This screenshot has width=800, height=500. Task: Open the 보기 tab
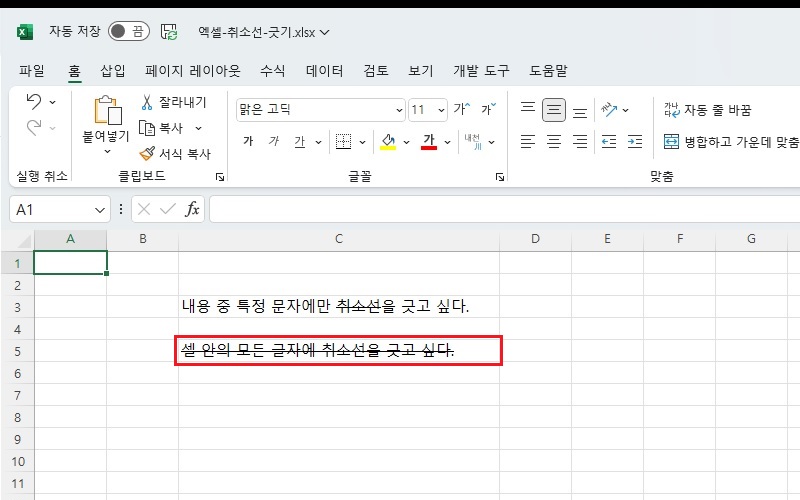click(421, 70)
